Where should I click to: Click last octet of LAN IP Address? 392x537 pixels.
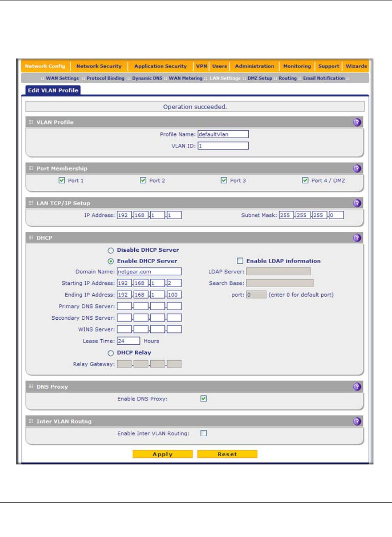pos(174,215)
